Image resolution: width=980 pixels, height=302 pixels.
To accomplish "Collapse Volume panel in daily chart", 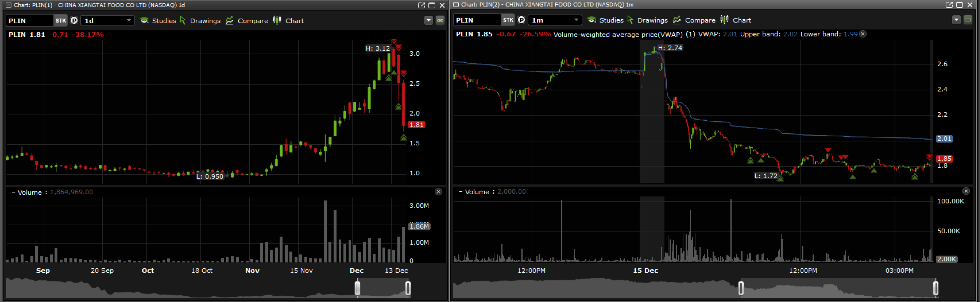I will 13,192.
